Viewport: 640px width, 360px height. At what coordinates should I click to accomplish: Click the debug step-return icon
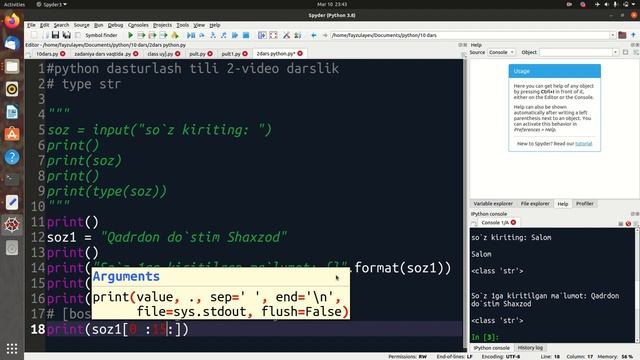[224, 36]
